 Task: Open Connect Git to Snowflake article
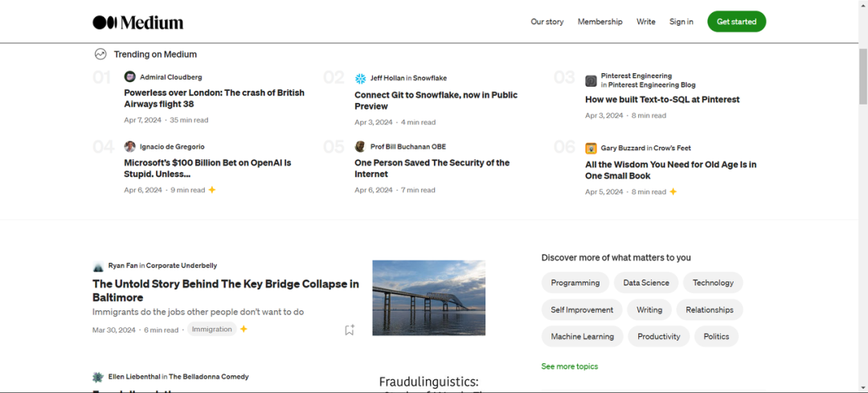tap(436, 100)
